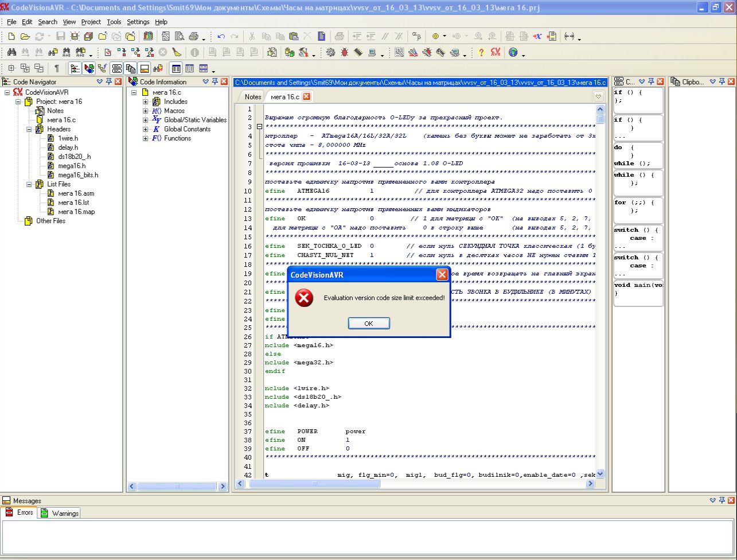Open the Settings menu
This screenshot has height=560, width=737.
(138, 22)
